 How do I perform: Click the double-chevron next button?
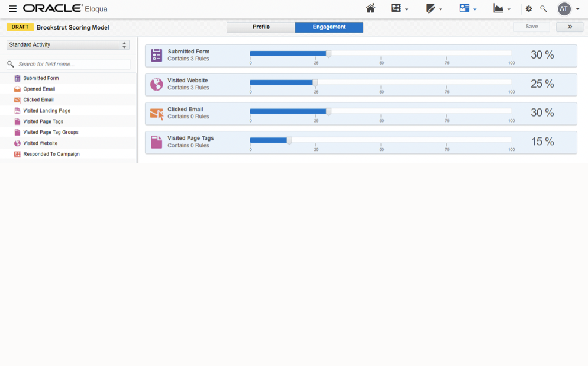570,27
